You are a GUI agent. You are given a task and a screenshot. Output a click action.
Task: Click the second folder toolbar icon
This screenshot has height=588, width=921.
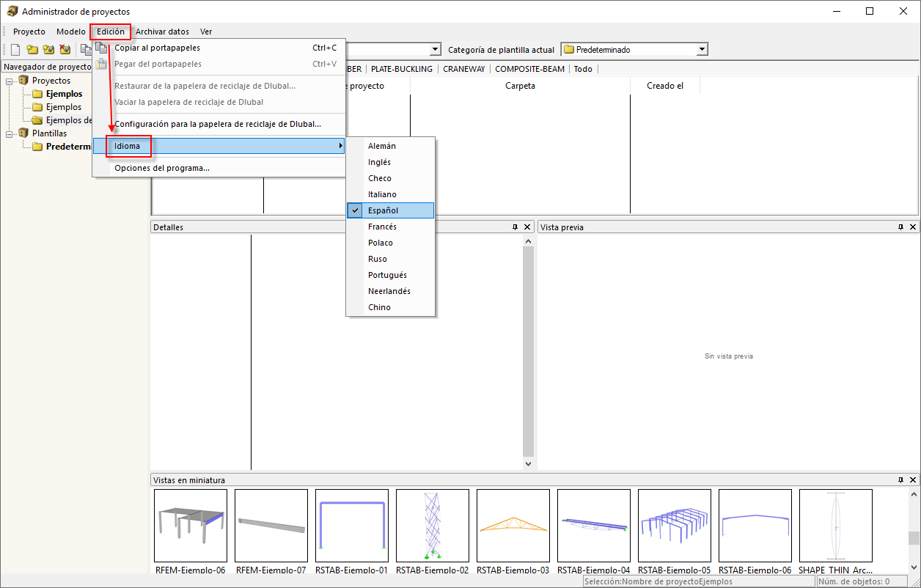pos(32,50)
